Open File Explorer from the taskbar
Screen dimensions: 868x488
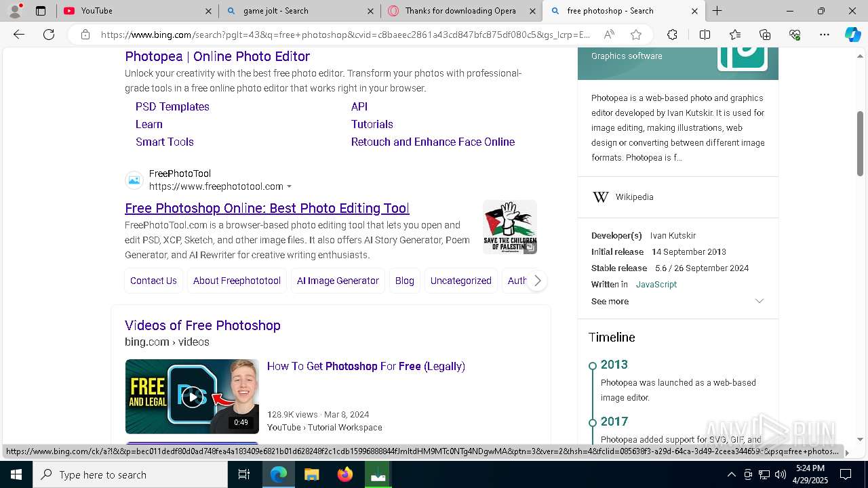pyautogui.click(x=311, y=474)
